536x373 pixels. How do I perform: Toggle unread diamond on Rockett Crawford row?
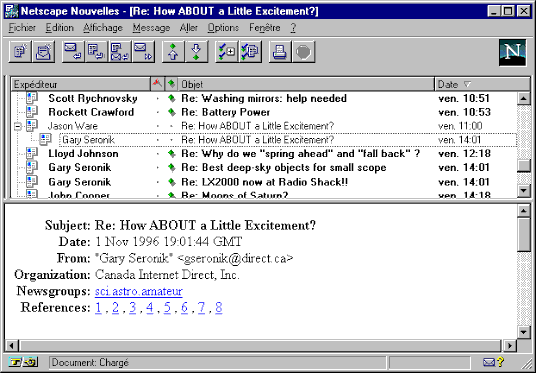coord(171,112)
